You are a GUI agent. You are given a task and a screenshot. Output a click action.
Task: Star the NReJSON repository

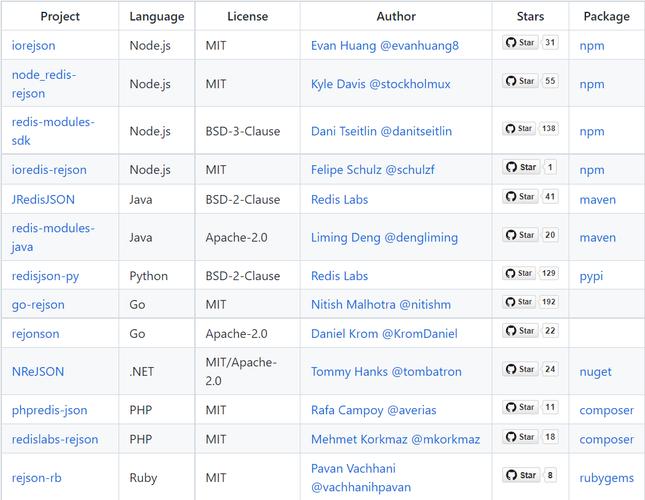coord(520,369)
